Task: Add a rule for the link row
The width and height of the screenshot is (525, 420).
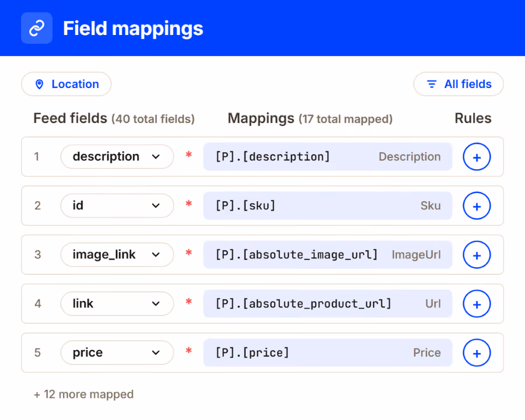Action: click(x=477, y=304)
